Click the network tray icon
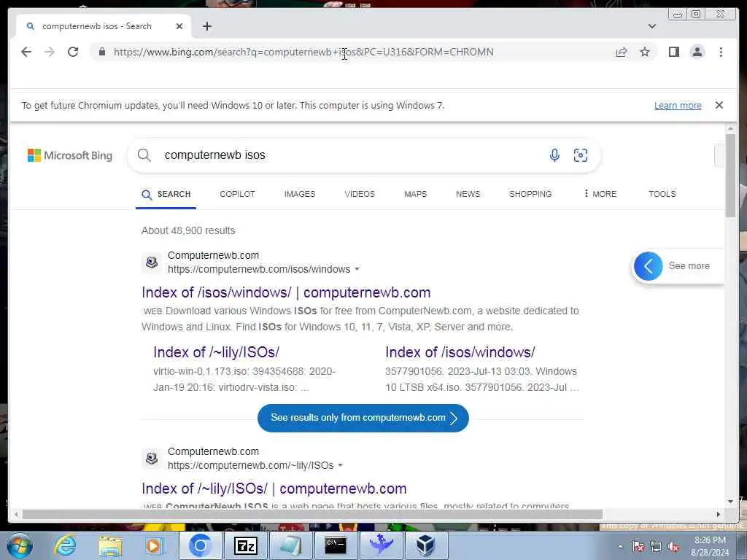The width and height of the screenshot is (747, 560). click(x=656, y=547)
